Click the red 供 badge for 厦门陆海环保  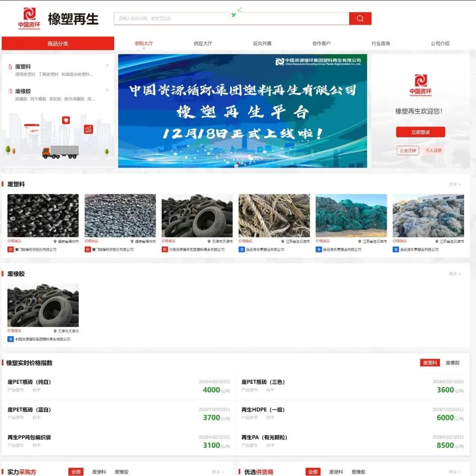coord(10,249)
